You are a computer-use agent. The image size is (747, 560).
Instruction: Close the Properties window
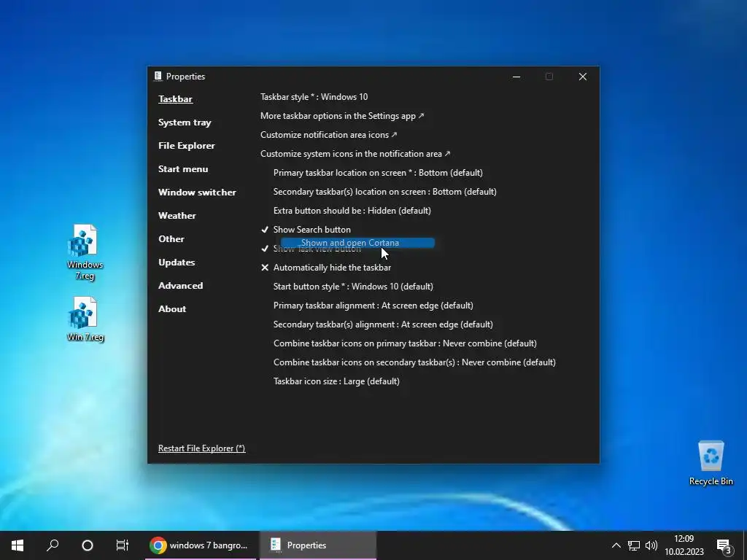pos(583,77)
